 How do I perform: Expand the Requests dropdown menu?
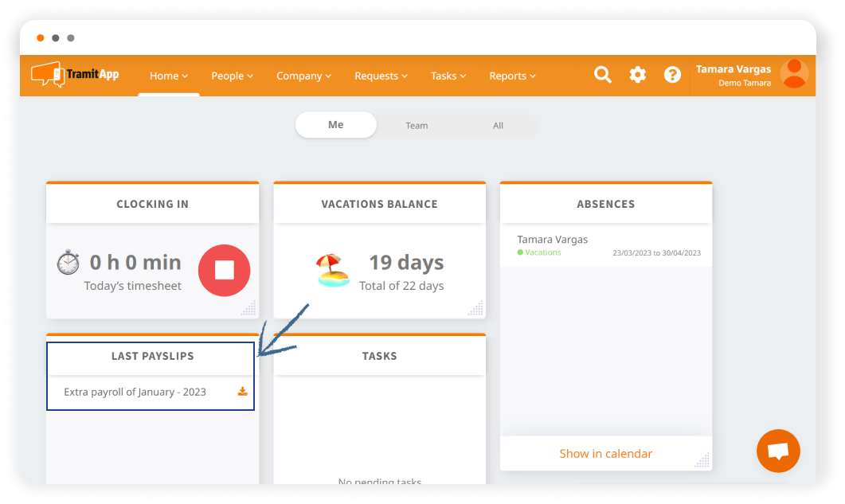click(381, 76)
